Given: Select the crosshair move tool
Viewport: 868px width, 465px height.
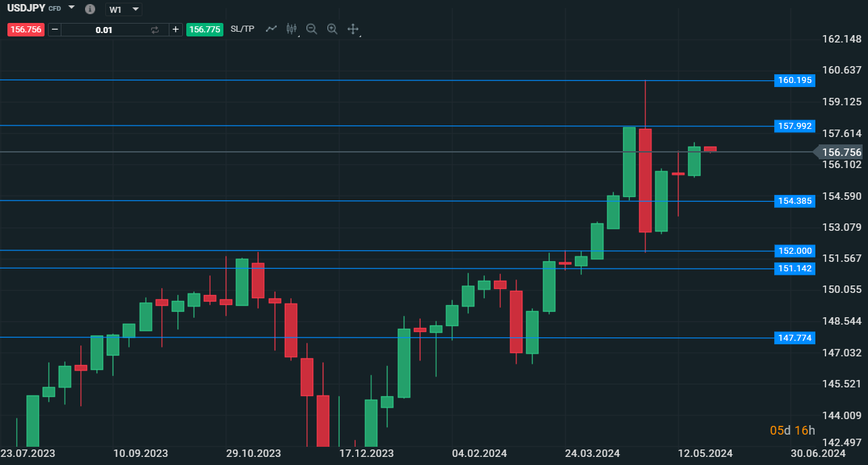Looking at the screenshot, I should [352, 29].
